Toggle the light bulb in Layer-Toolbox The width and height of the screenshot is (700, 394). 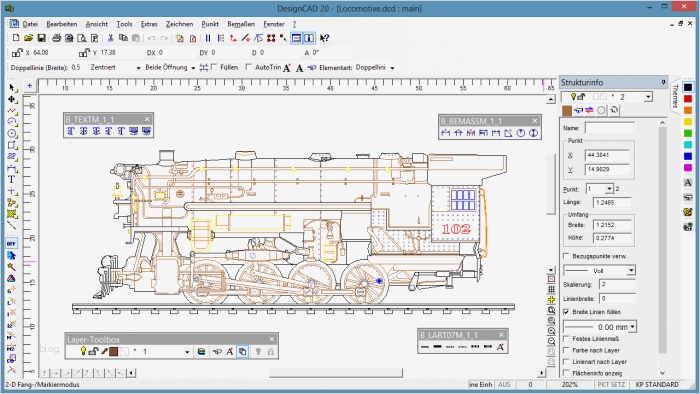click(83, 352)
